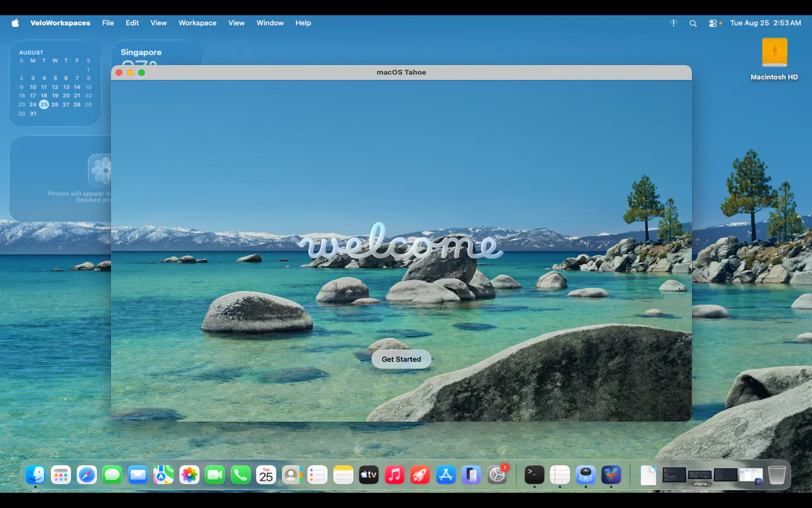Open the Window menu
Image resolution: width=812 pixels, height=508 pixels.
pyautogui.click(x=270, y=23)
